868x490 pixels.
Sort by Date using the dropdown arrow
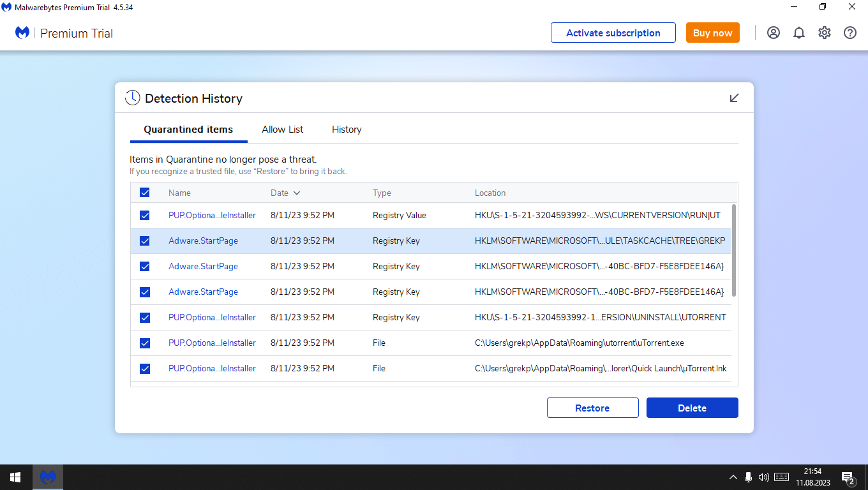coord(297,193)
